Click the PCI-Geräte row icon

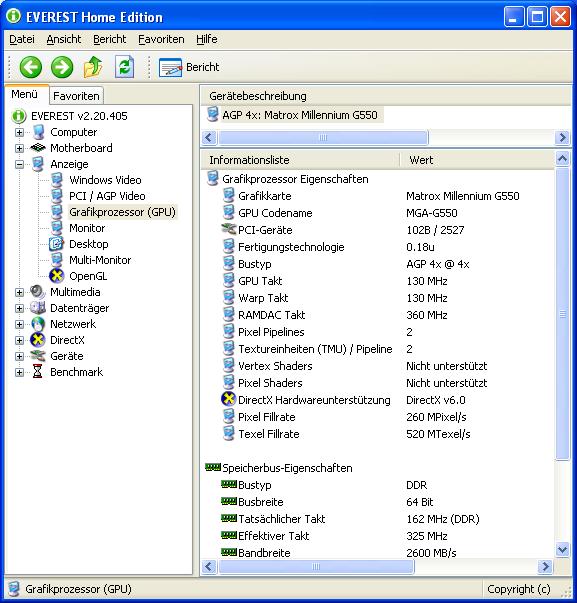click(228, 230)
